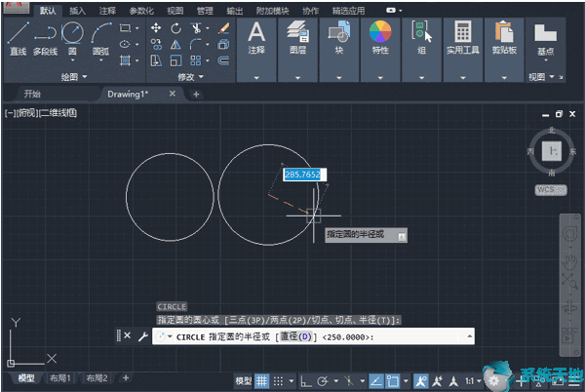This screenshot has height=392, width=585.
Task: Choose the 直径(D) diameter option in command line
Action: click(x=295, y=336)
